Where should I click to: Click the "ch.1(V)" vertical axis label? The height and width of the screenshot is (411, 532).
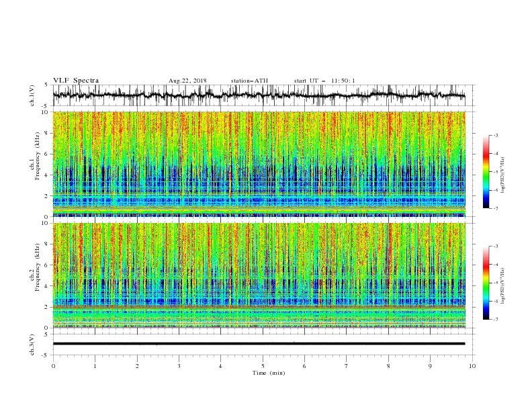point(32,95)
